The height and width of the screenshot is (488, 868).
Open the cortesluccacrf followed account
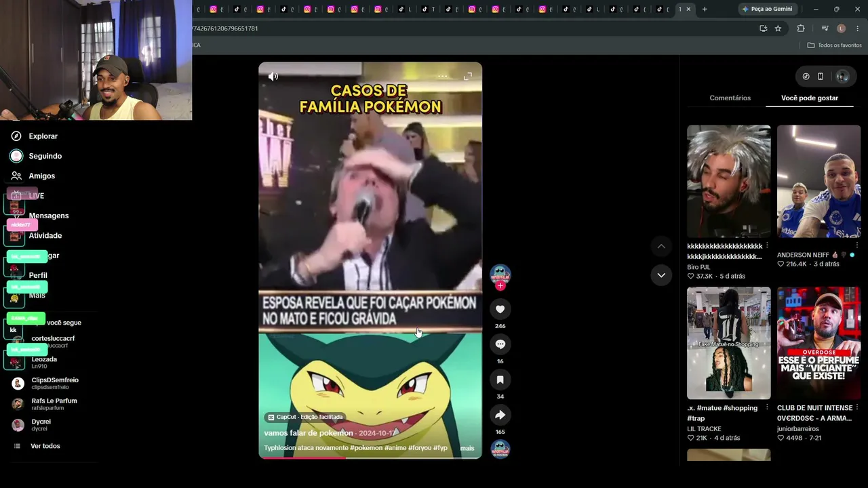52,342
